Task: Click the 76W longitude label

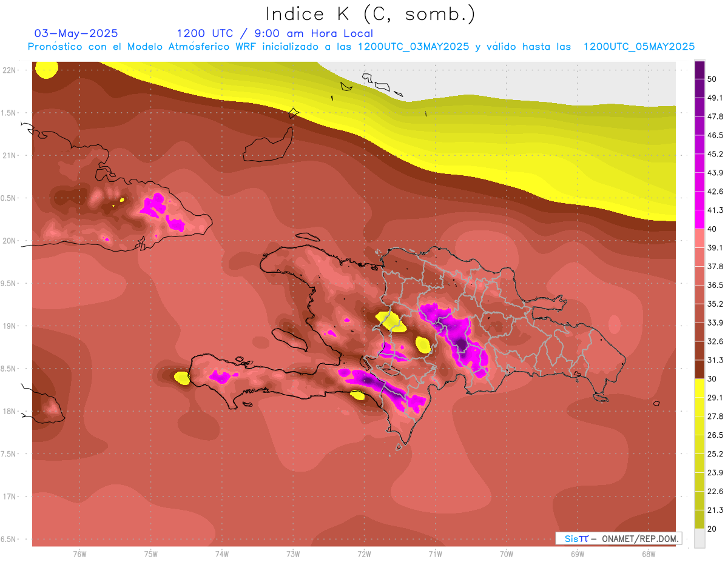Action: pos(79,554)
